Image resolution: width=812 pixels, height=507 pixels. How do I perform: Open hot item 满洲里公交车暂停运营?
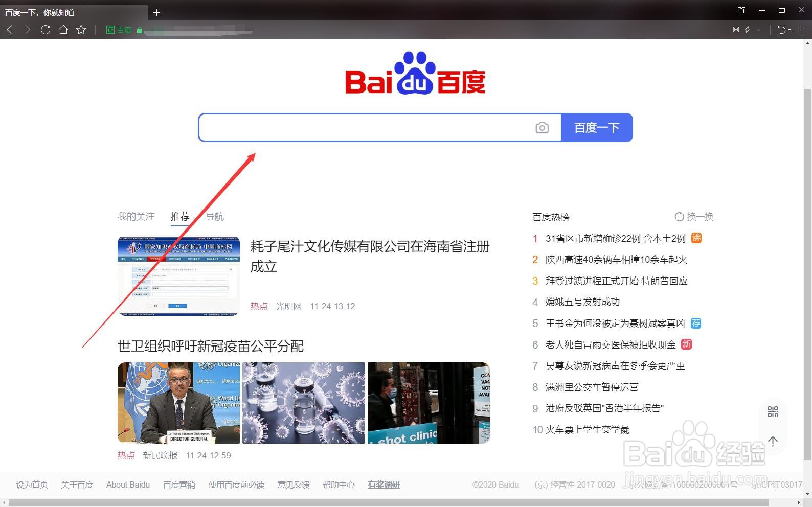point(592,387)
